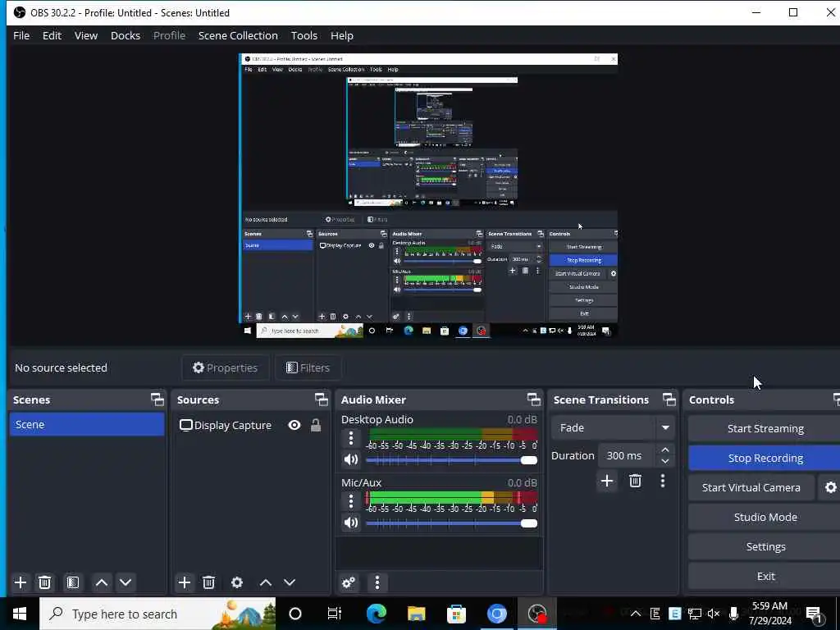Toggle system volume mute icon in tray
Screen dimensions: 840x630
pyautogui.click(x=714, y=614)
